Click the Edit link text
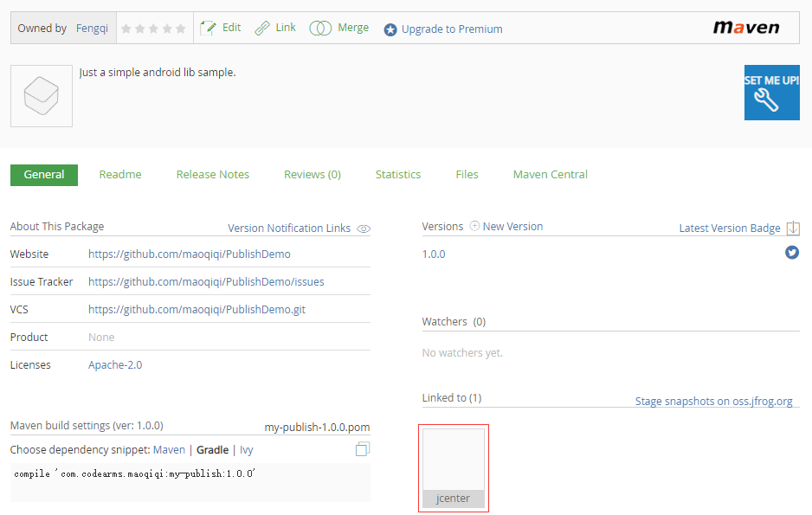This screenshot has height=515, width=812. click(x=231, y=28)
